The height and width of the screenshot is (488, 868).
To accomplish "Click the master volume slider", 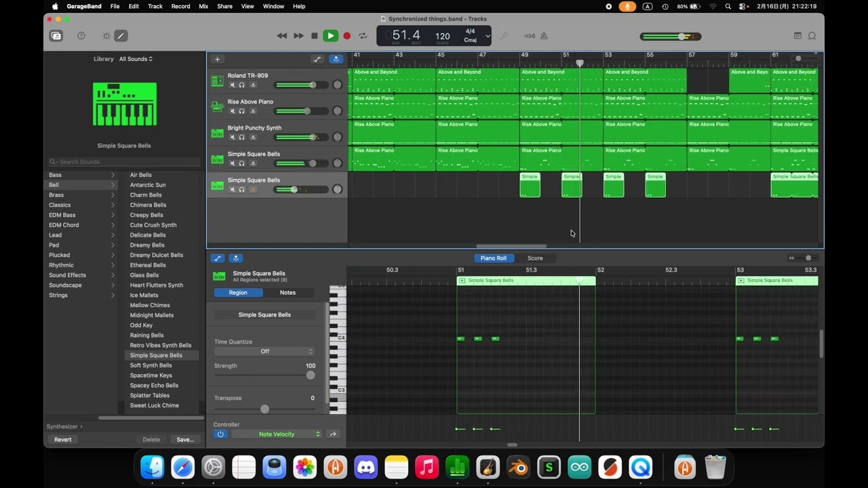I will (x=671, y=37).
